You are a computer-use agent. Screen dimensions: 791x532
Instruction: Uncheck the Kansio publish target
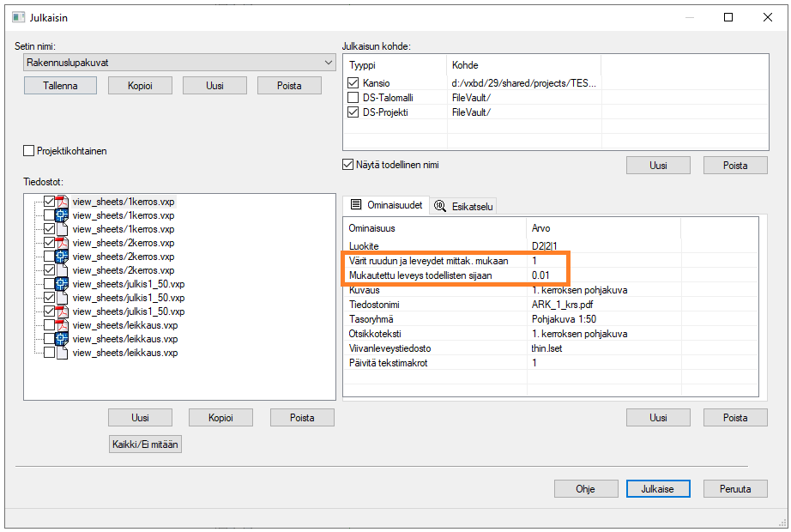(x=353, y=83)
